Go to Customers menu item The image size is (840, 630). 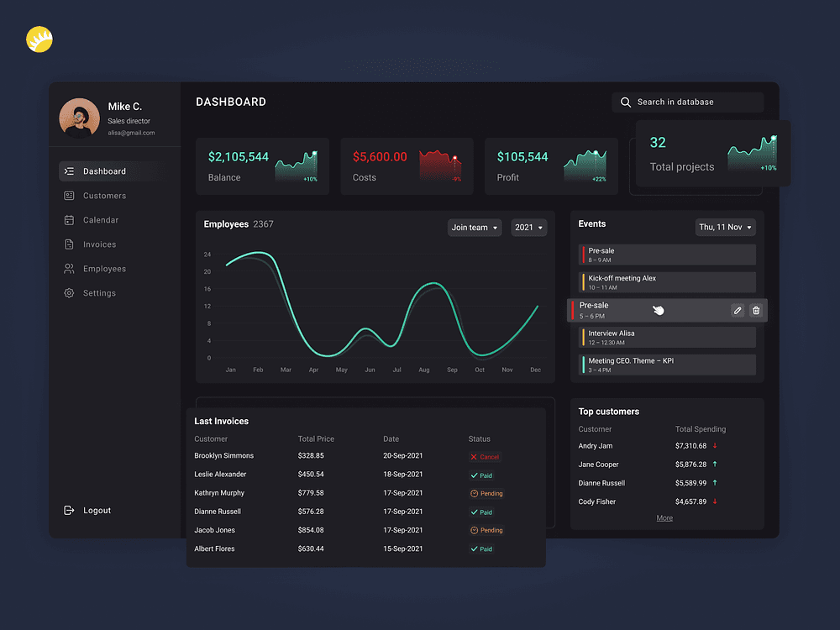(104, 196)
